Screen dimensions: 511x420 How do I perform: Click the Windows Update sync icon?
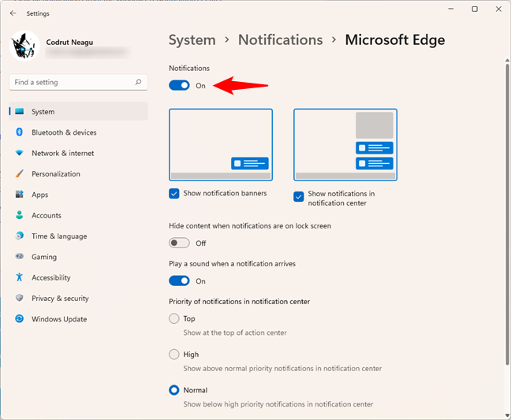click(x=20, y=319)
